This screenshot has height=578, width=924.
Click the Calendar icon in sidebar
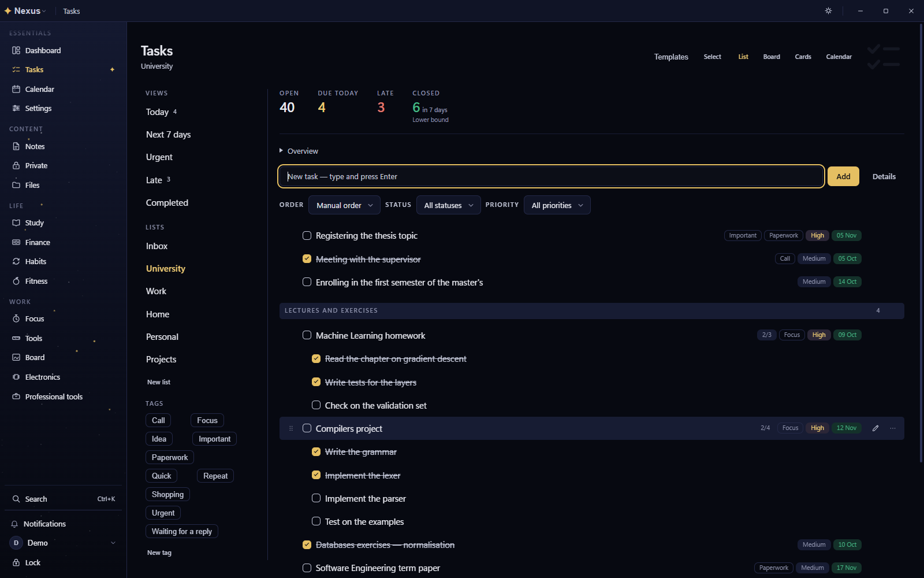[16, 89]
